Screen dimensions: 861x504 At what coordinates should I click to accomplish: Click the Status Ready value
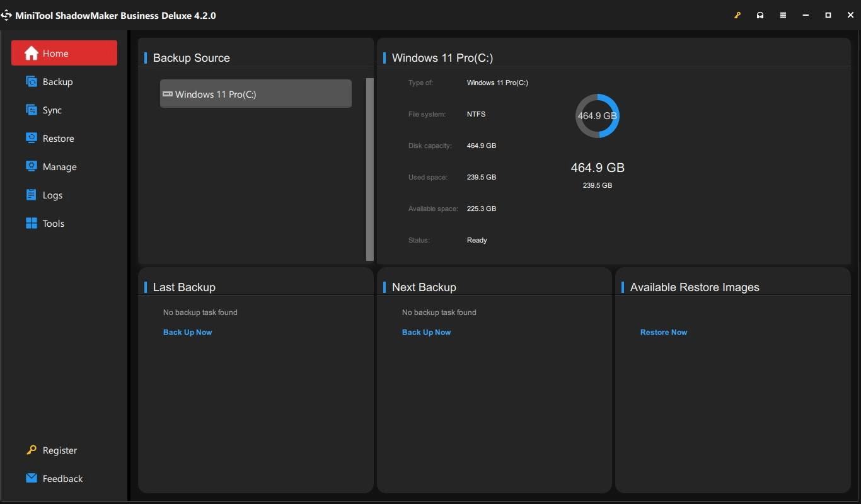[477, 240]
